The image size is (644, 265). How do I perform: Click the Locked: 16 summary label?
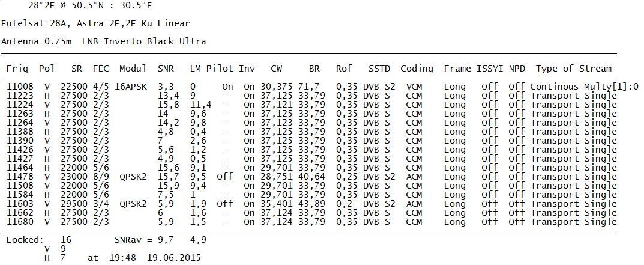pyautogui.click(x=38, y=240)
